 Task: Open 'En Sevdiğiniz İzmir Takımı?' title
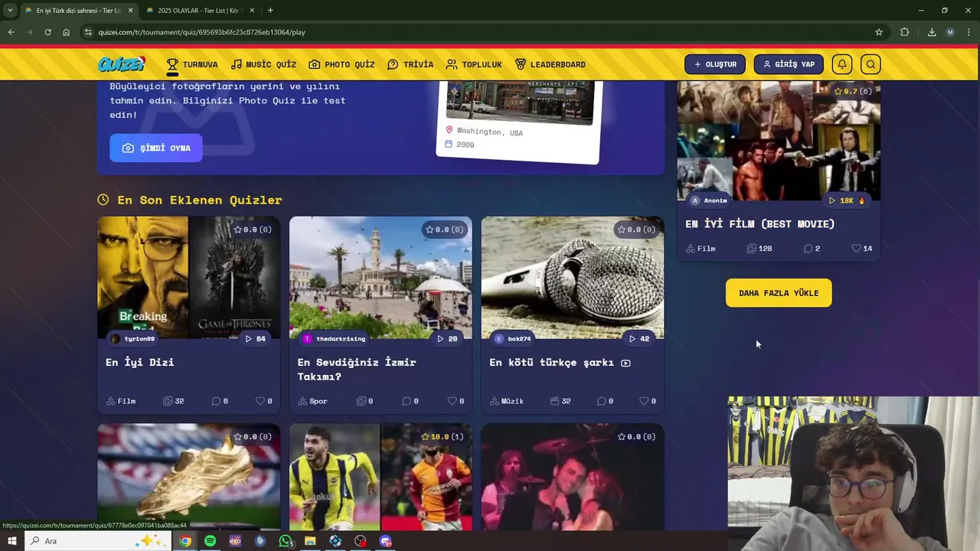point(357,369)
